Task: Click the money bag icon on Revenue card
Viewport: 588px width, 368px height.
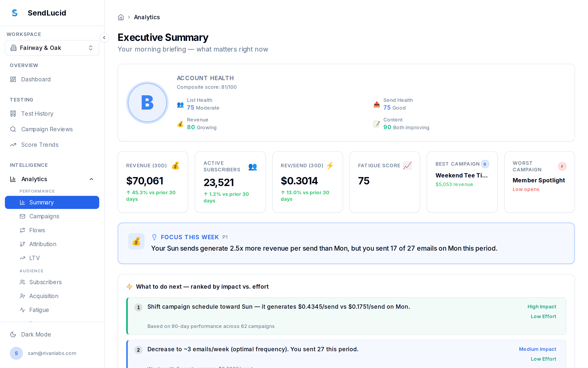Action: [175, 166]
